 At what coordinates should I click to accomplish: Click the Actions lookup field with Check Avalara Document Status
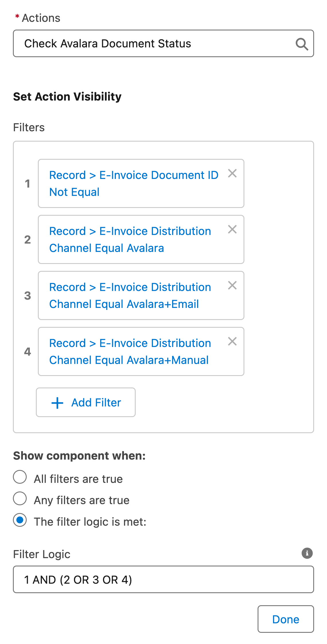click(x=163, y=43)
